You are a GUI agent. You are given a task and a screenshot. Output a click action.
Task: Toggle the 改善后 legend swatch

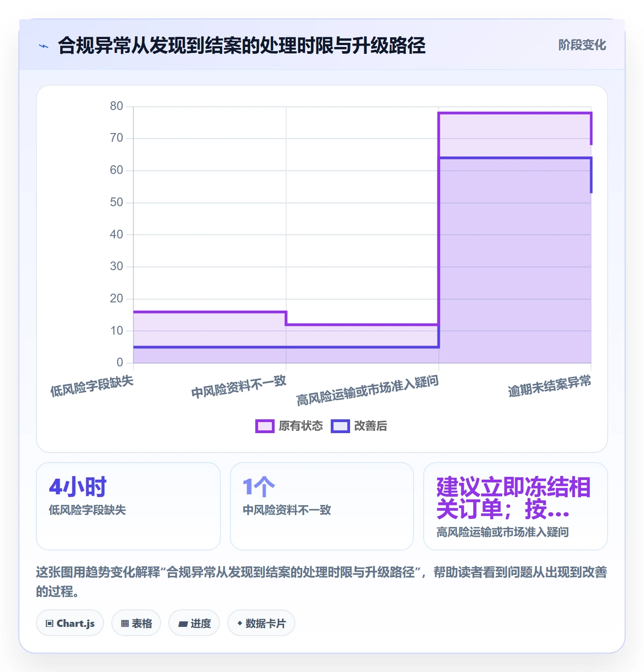[340, 426]
